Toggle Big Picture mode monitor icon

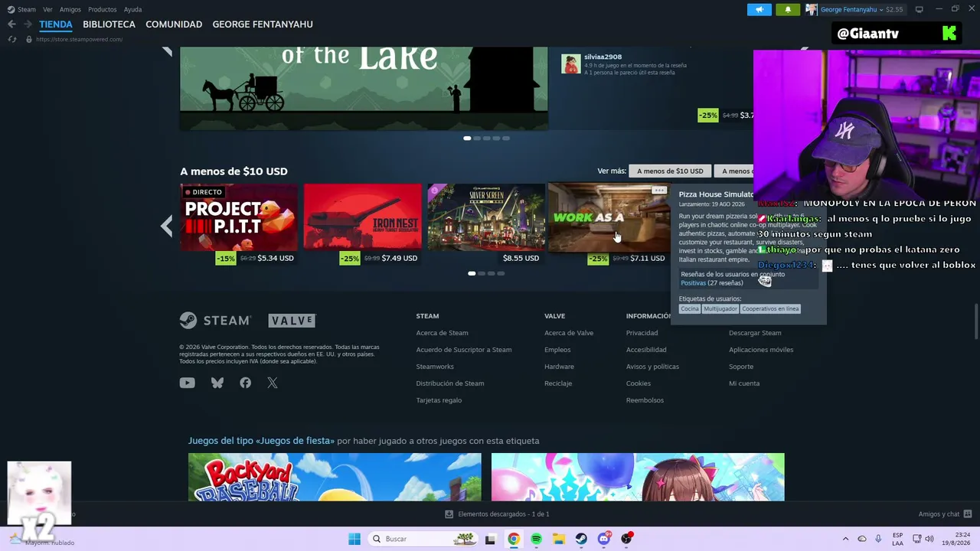920,9
